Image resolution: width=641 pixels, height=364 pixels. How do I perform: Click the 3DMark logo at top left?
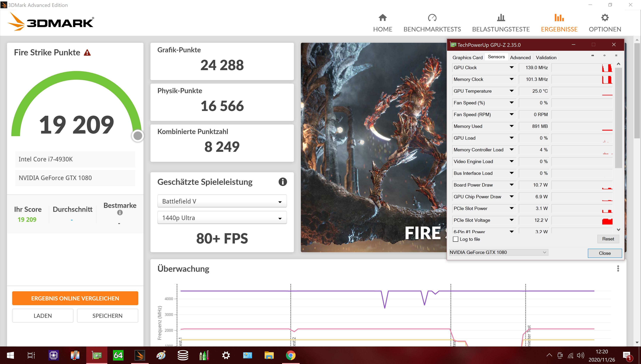coord(51,22)
